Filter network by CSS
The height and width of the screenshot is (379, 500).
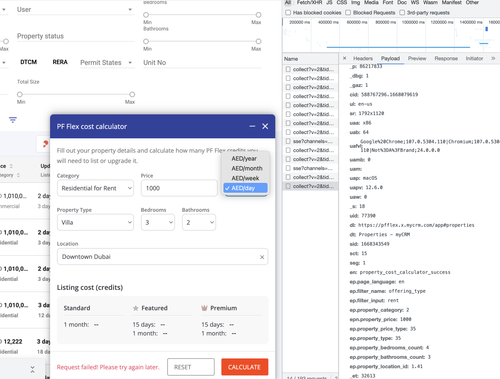pyautogui.click(x=342, y=2)
